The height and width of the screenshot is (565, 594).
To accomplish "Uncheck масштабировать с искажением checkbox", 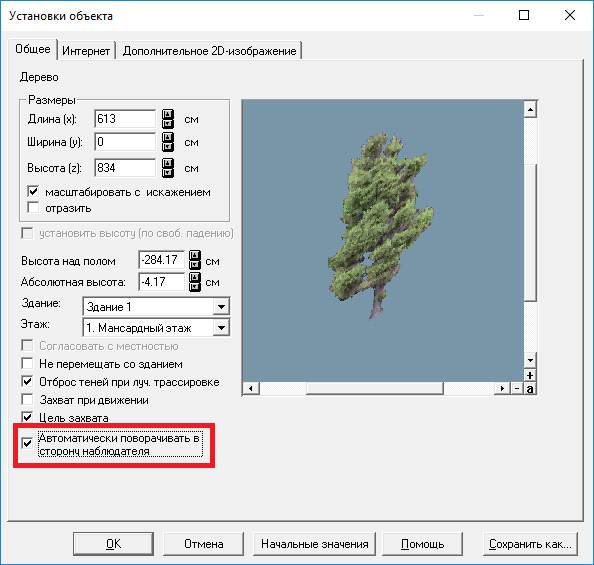I will pos(33,191).
